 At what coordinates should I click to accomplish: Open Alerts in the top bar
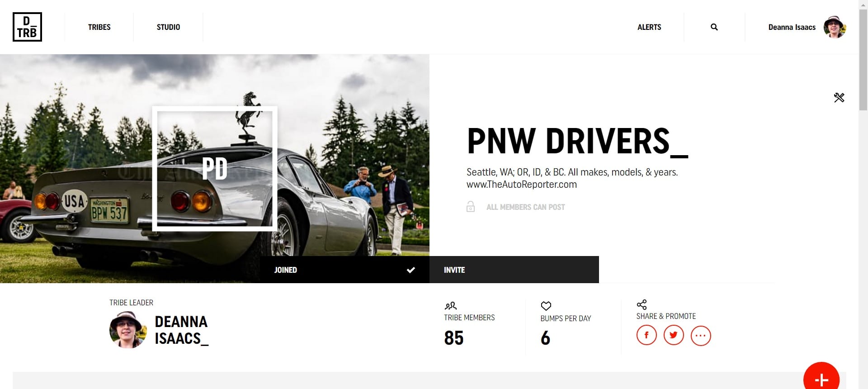(649, 27)
